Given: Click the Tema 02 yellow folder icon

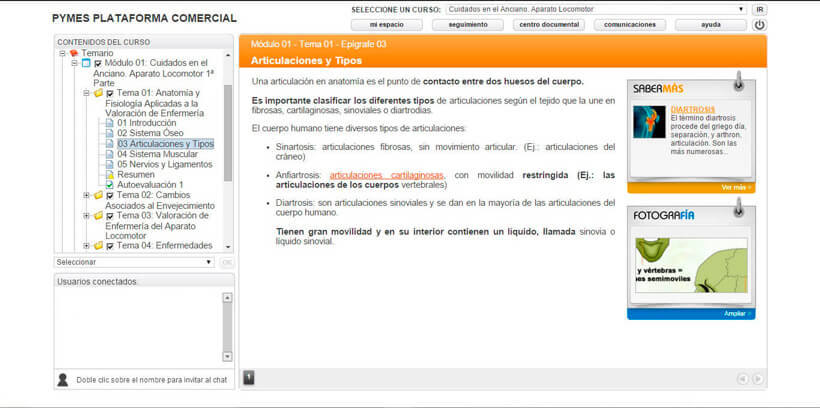Looking at the screenshot, I should click(x=98, y=195).
